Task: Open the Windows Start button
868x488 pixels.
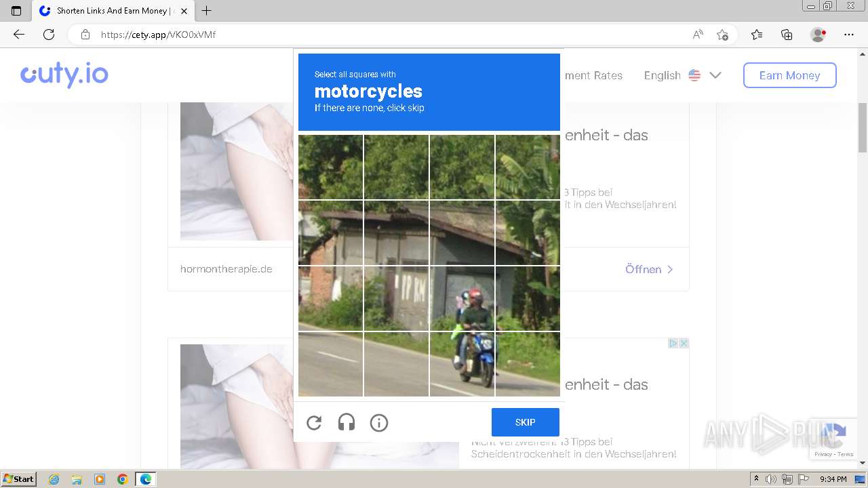Action: click(x=18, y=479)
